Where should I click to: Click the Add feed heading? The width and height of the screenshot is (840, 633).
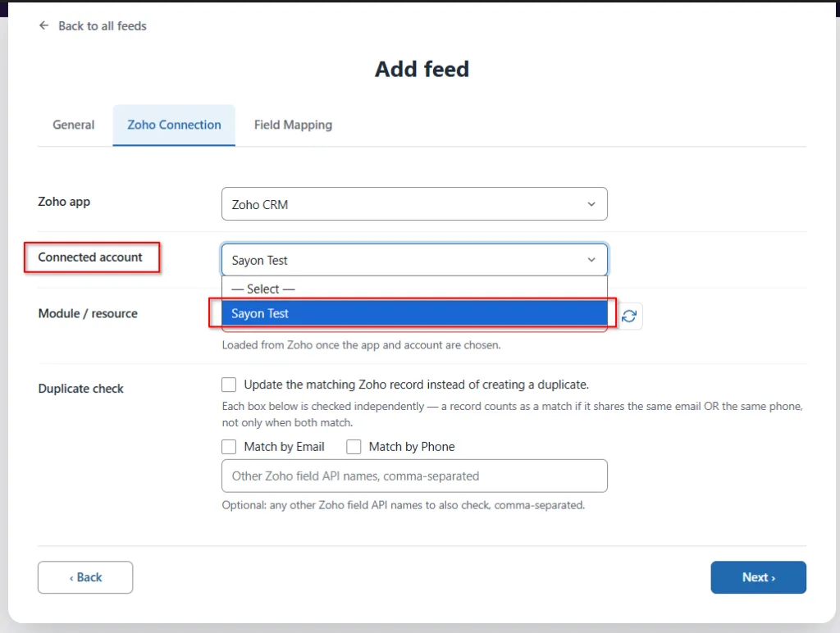pyautogui.click(x=422, y=69)
